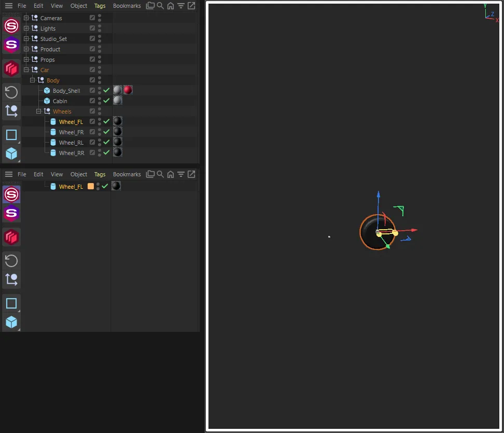Click pop-out window icon in upper manager
This screenshot has height=433, width=504.
pos(191,6)
